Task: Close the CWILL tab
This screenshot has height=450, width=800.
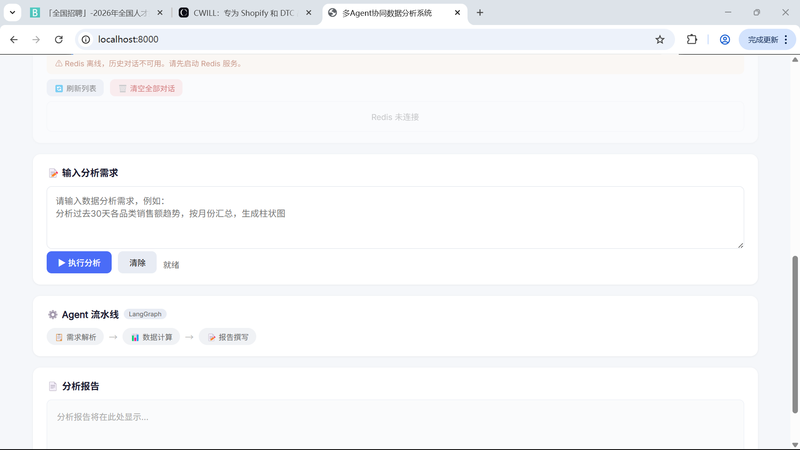Action: point(309,13)
